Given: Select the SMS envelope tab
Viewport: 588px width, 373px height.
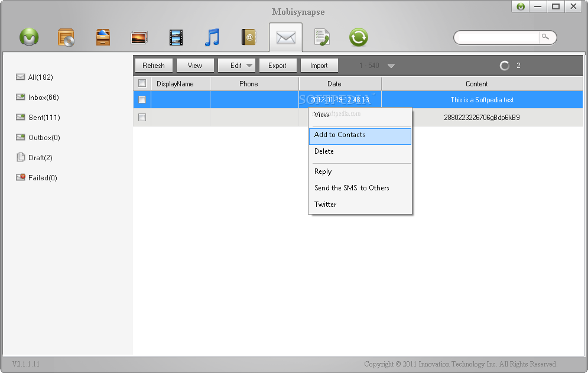Looking at the screenshot, I should pos(286,37).
